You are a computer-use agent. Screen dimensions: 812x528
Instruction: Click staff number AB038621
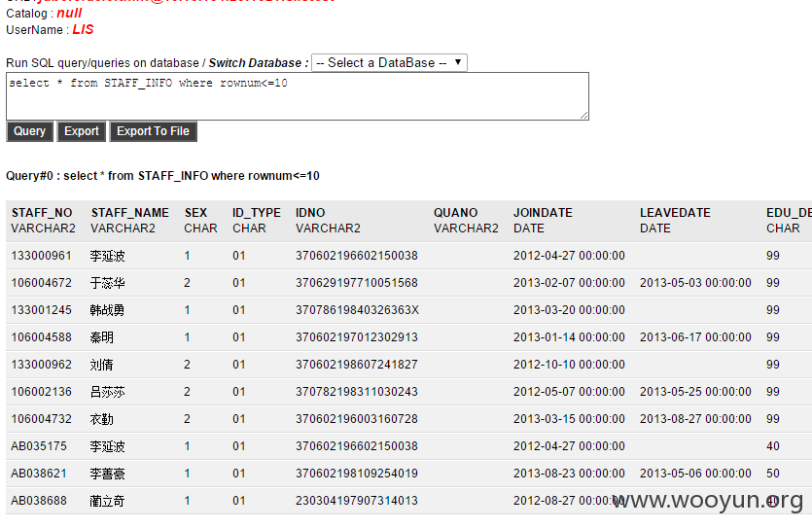tap(39, 474)
